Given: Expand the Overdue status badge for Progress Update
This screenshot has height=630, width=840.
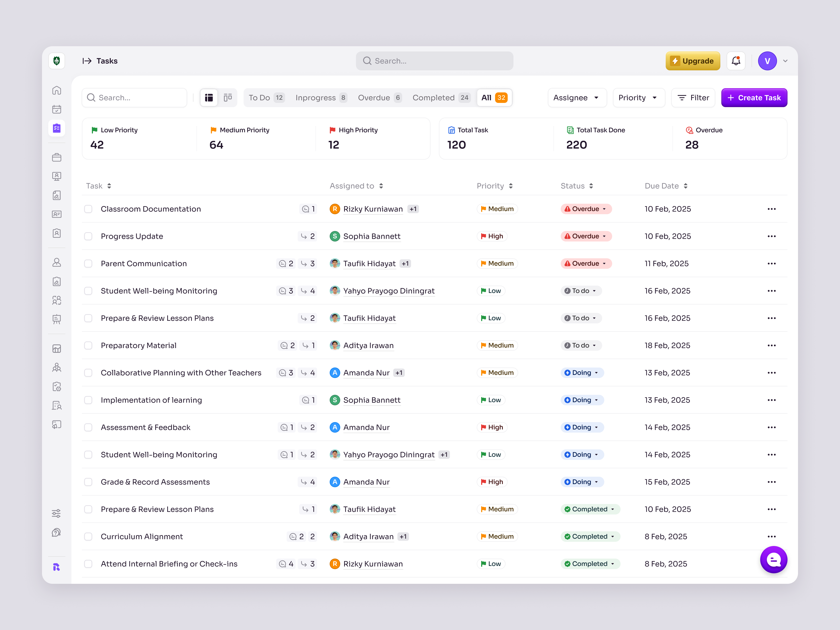Looking at the screenshot, I should (586, 236).
